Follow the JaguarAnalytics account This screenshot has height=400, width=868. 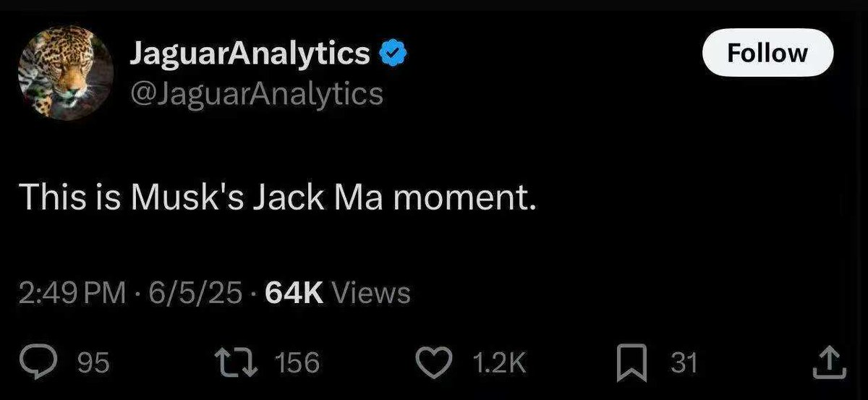click(768, 53)
